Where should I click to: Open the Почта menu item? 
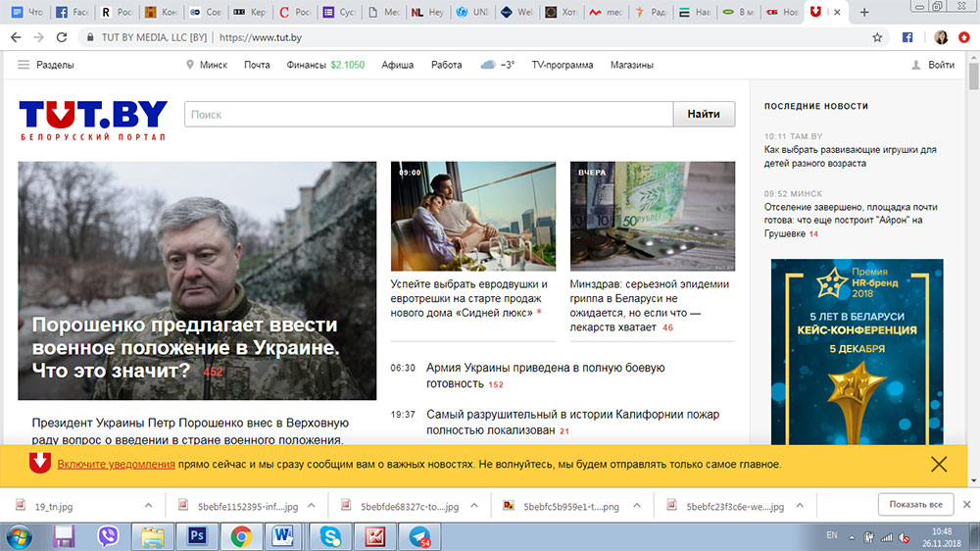point(257,65)
